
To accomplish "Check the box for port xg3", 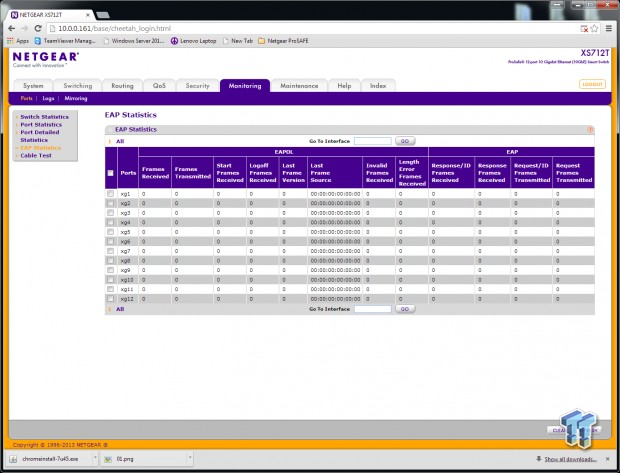I will [x=110, y=213].
